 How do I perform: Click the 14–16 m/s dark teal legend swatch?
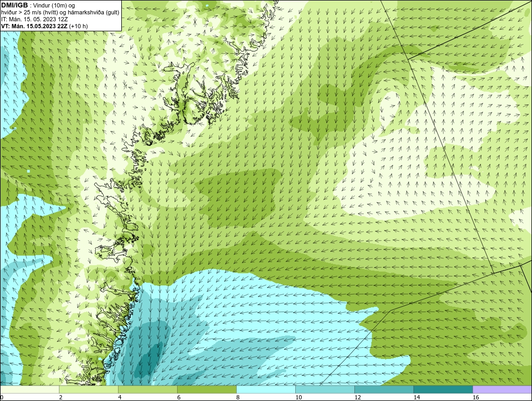click(x=443, y=389)
